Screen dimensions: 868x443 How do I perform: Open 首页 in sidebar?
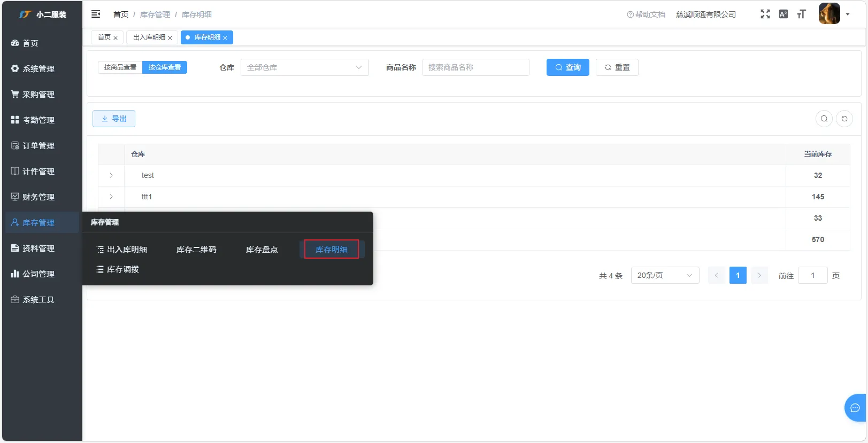[x=42, y=43]
